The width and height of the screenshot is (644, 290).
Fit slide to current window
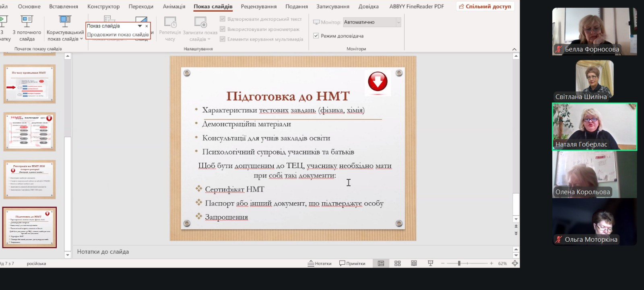(x=515, y=263)
